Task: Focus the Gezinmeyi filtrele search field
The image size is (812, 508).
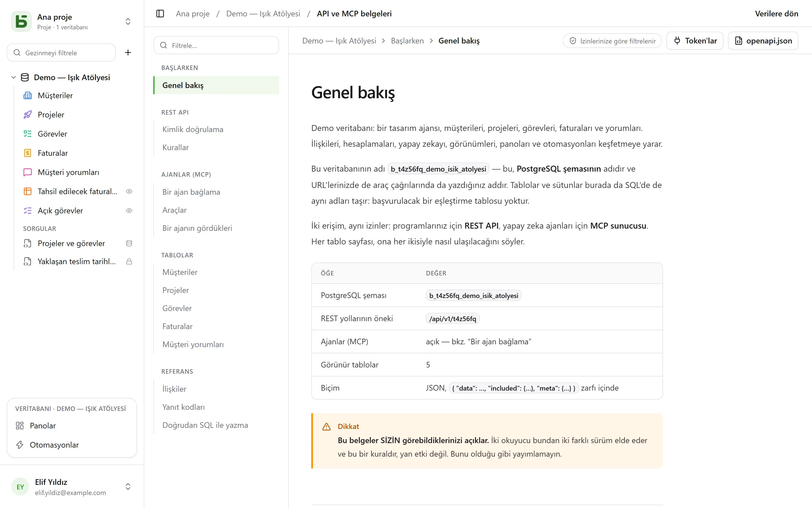Action: coord(61,52)
